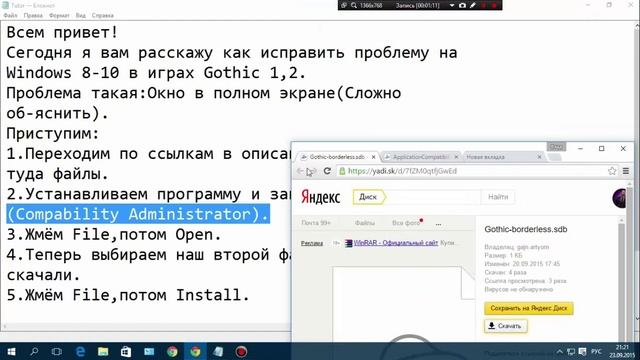Click the WinRAR ad icon
Image resolution: width=640 pixels, height=360 pixels.
348,243
